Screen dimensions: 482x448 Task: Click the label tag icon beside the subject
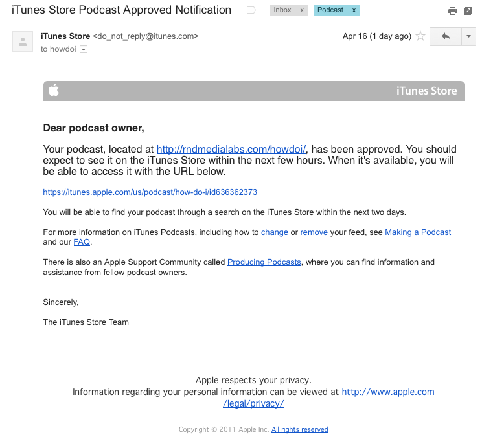point(251,10)
